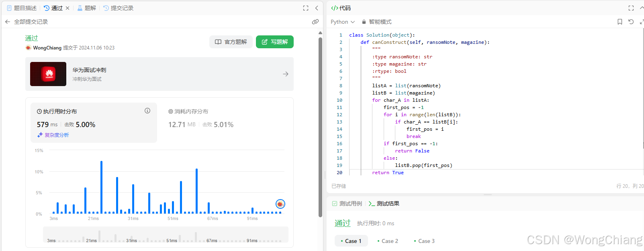Select Case 1
The image size is (644, 251).
tap(351, 241)
